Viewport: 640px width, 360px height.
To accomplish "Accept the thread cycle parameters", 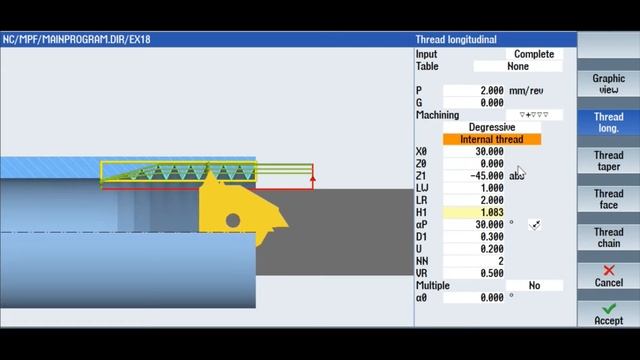I will pos(609,314).
